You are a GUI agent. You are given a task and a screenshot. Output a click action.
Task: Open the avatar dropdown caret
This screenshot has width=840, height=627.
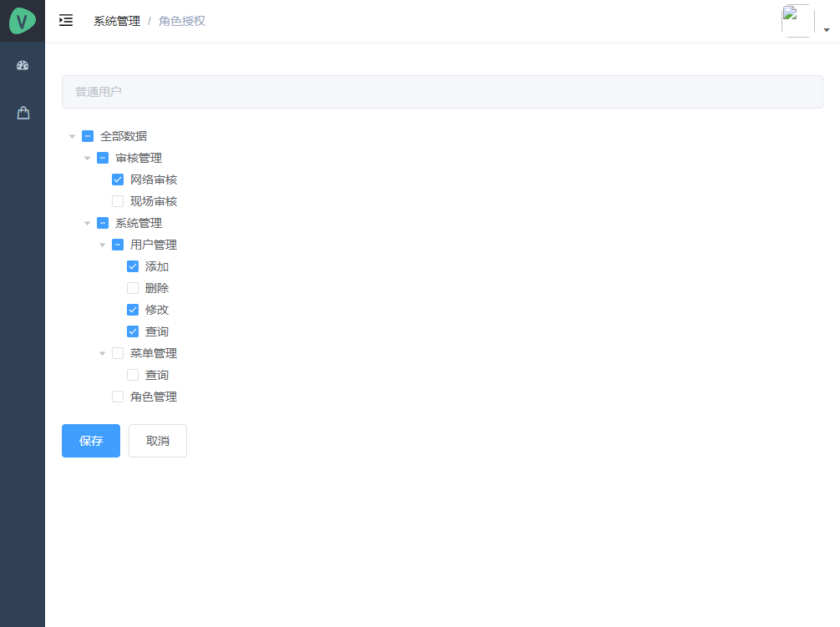(827, 30)
